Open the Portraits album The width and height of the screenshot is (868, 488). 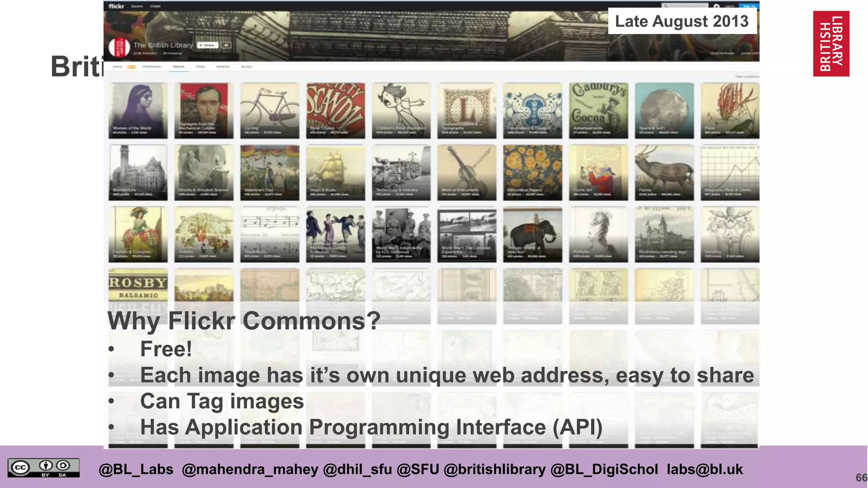(598, 235)
